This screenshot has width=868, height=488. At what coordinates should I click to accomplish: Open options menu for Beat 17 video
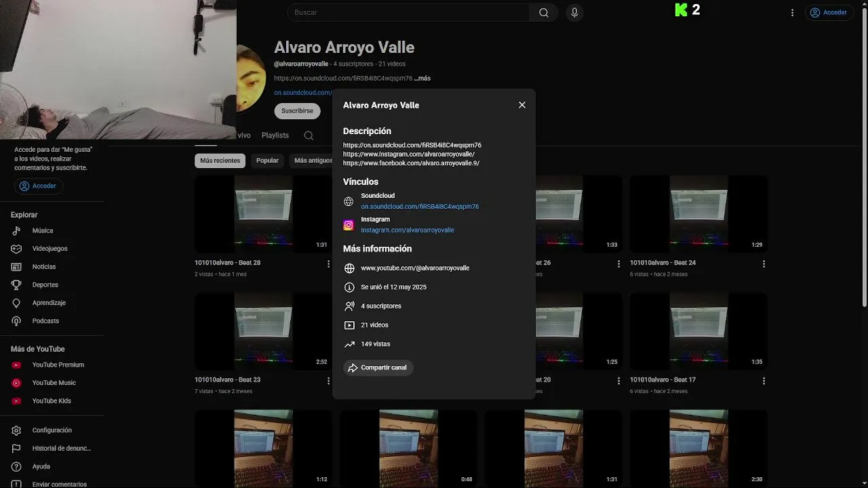(764, 381)
